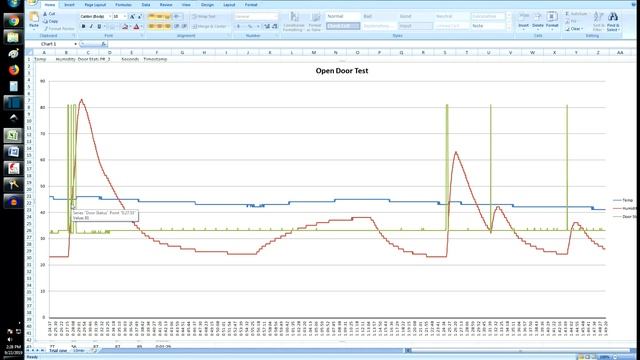Toggle italic formatting
The height and width of the screenshot is (360, 640).
(x=91, y=27)
